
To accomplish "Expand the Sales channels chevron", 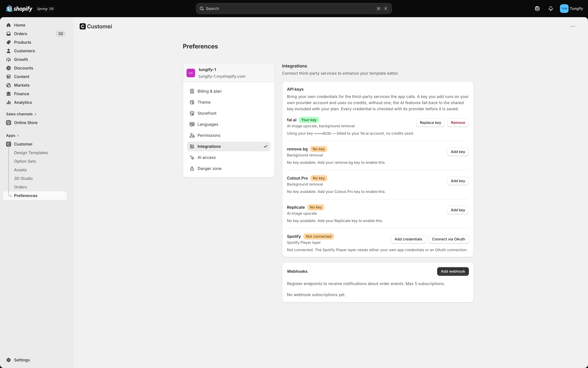I will pyautogui.click(x=36, y=114).
